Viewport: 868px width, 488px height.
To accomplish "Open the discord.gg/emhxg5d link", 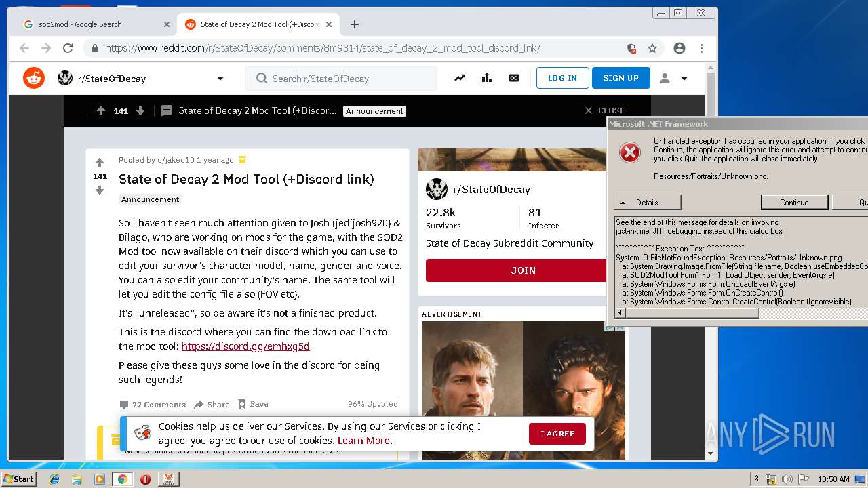I will pos(245,346).
